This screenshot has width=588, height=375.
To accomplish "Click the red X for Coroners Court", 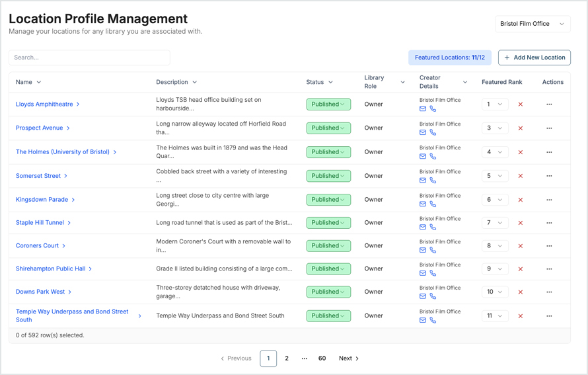I will point(521,246).
